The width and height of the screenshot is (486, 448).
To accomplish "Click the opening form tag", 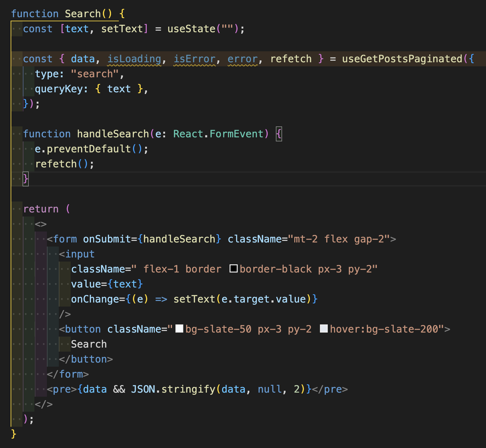I will click(x=62, y=239).
